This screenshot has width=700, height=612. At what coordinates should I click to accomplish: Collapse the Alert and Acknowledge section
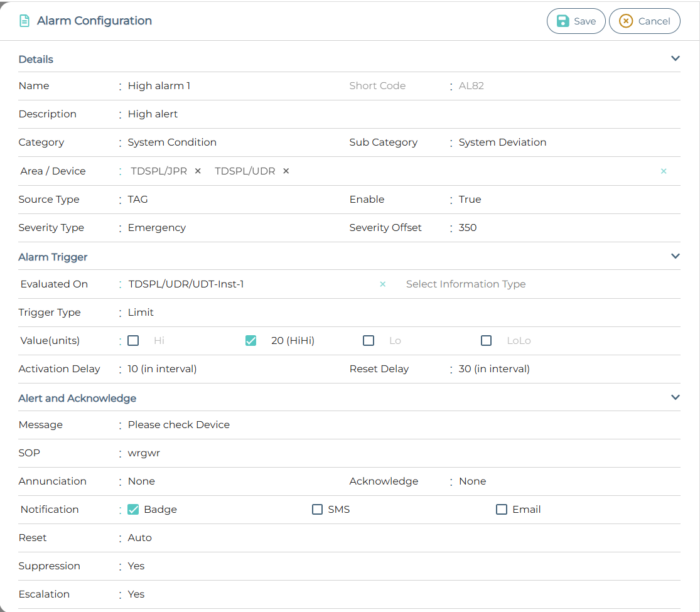coord(676,397)
